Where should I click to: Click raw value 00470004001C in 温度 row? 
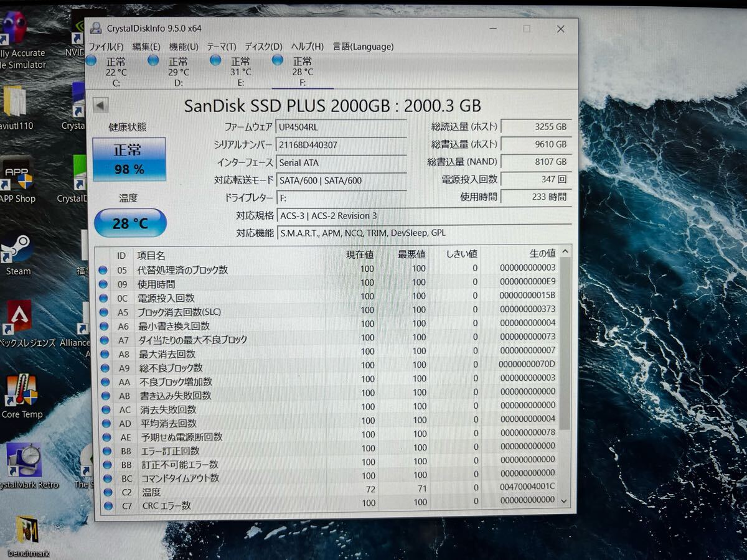tap(527, 486)
